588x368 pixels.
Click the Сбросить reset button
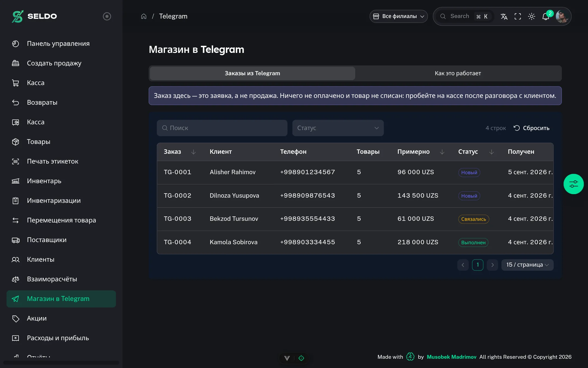point(531,128)
